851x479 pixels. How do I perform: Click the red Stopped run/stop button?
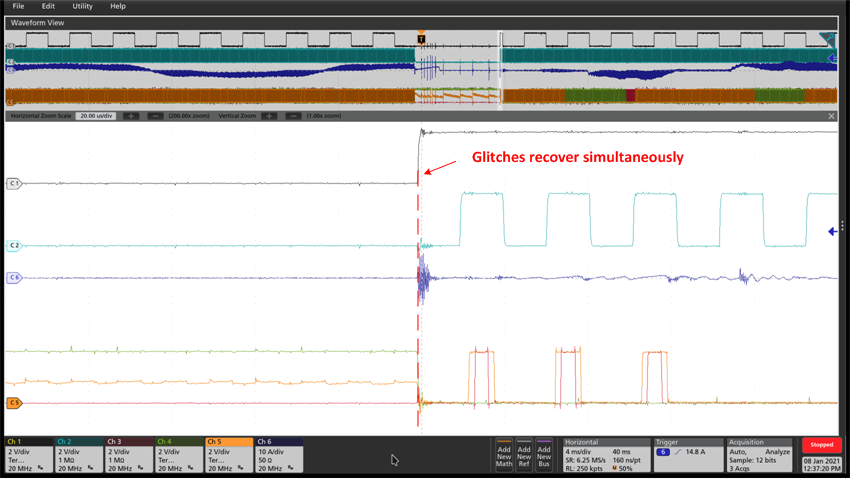[822, 445]
